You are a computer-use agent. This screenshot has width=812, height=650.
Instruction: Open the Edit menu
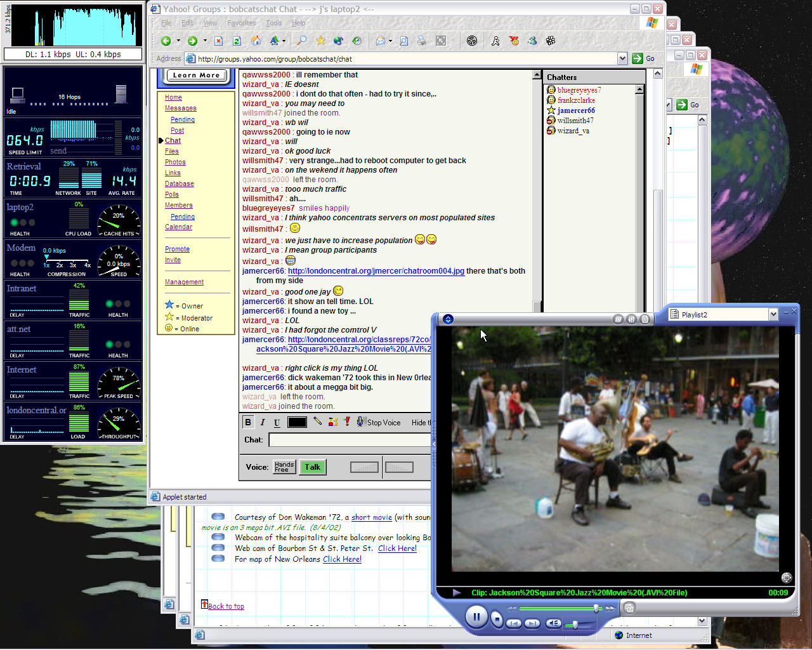point(187,23)
